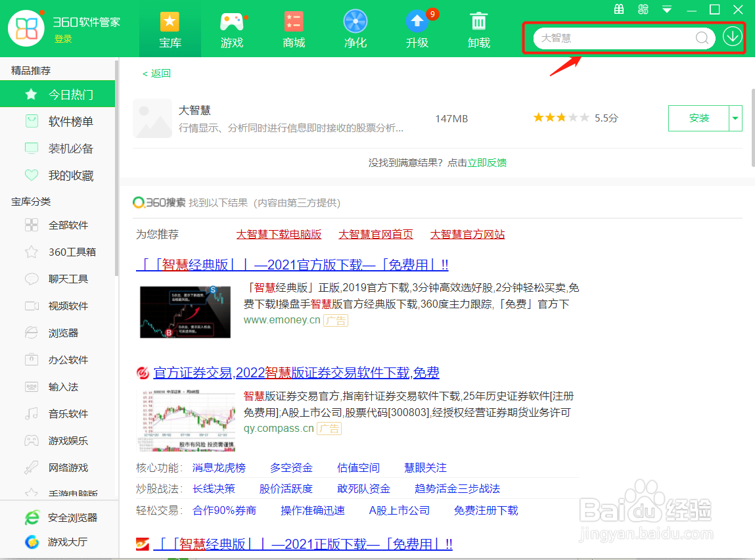Click the 浏览器 category icon

tap(32, 333)
